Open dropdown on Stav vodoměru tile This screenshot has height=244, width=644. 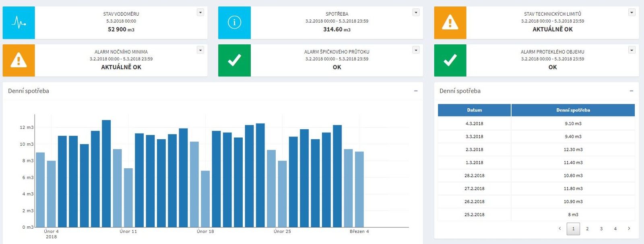tap(200, 12)
